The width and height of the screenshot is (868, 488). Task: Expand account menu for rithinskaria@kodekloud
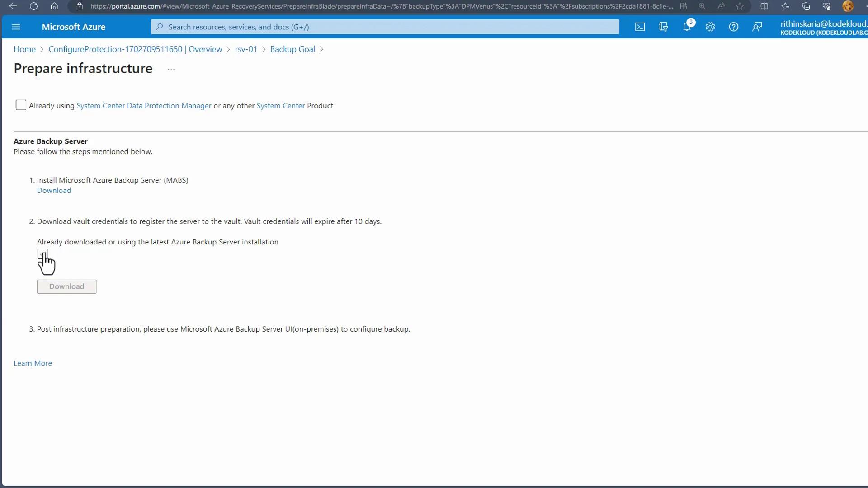823,27
